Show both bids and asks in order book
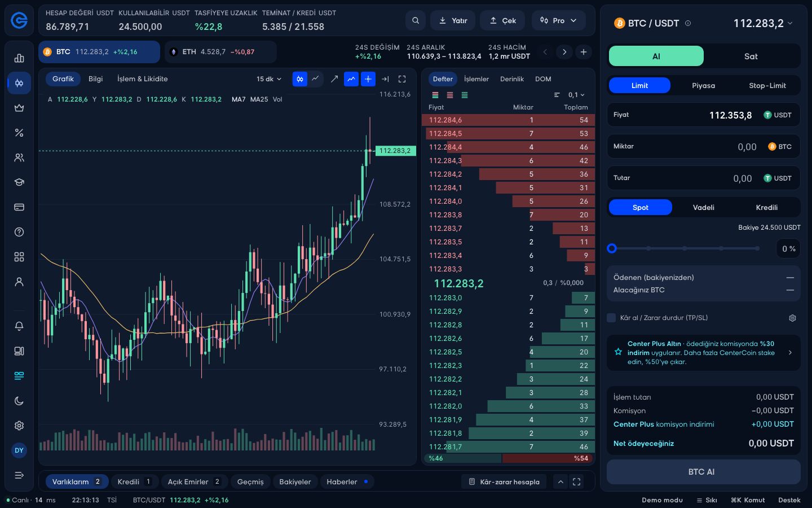The width and height of the screenshot is (812, 508). coord(435,95)
